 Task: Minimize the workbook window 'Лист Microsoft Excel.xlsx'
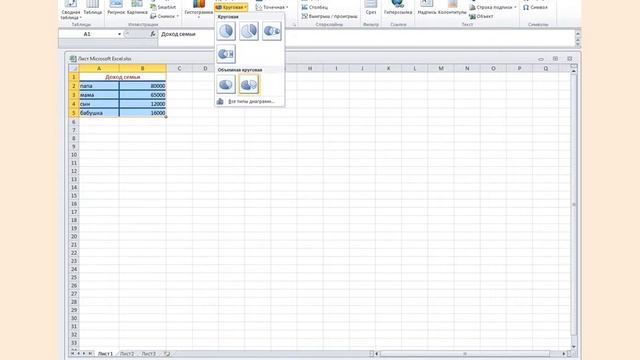[541, 59]
